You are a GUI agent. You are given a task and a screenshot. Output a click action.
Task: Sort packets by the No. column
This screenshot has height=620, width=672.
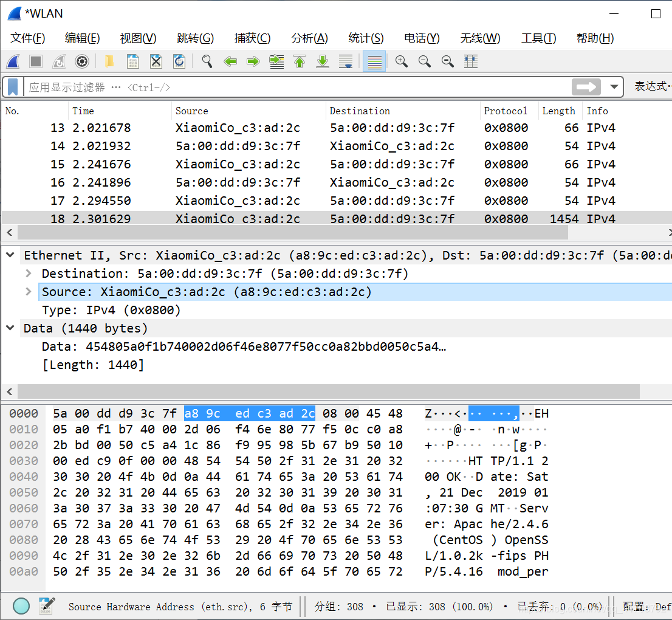[x=35, y=111]
